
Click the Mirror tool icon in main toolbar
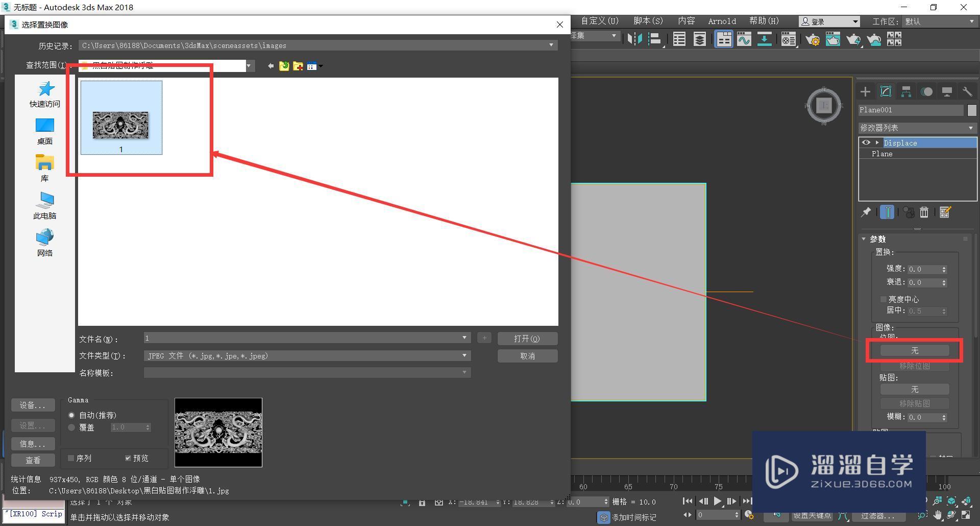634,39
